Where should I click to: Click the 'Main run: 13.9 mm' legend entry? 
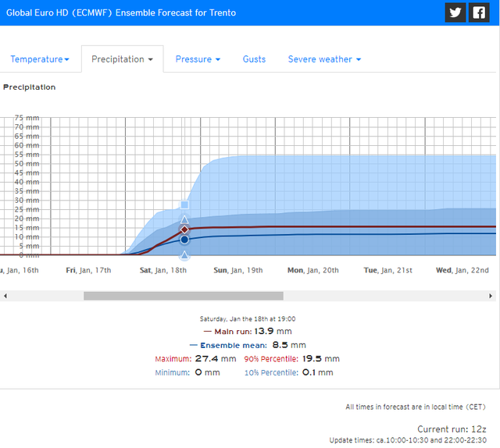[248, 332]
